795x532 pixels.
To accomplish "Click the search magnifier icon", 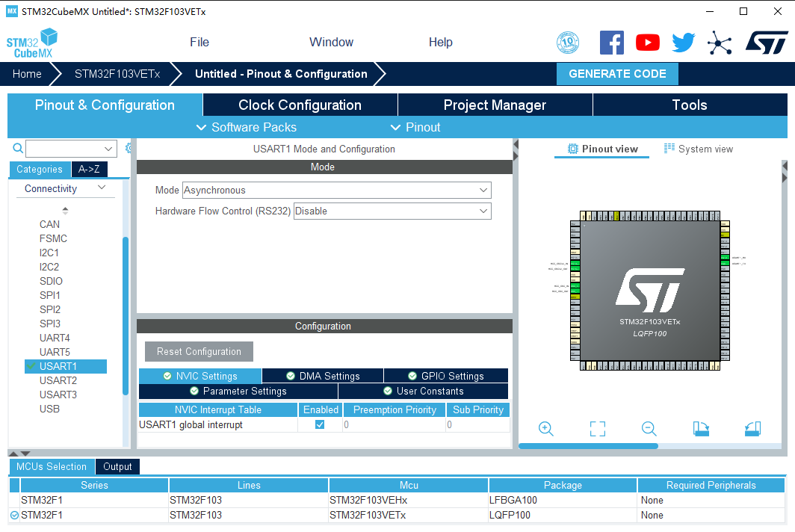I will tap(18, 148).
